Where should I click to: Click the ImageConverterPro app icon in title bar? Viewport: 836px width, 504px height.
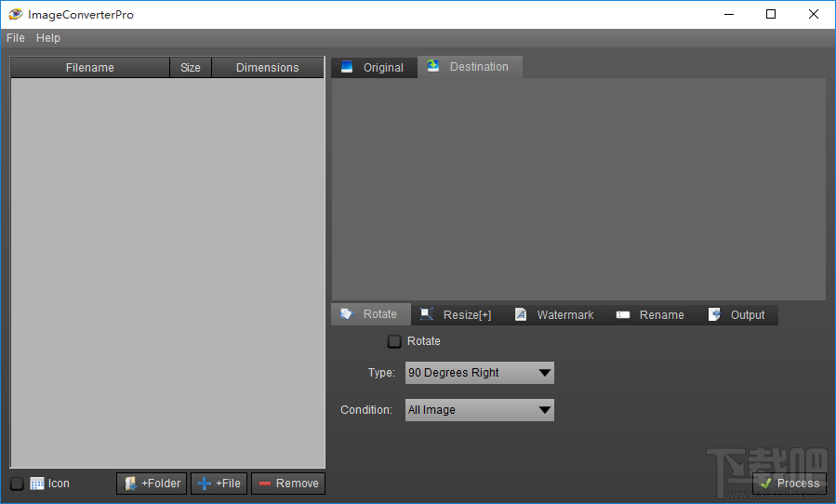16,14
